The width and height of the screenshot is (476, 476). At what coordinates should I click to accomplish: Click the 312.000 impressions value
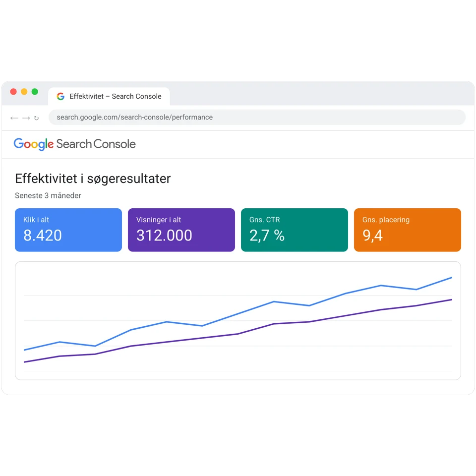(164, 236)
